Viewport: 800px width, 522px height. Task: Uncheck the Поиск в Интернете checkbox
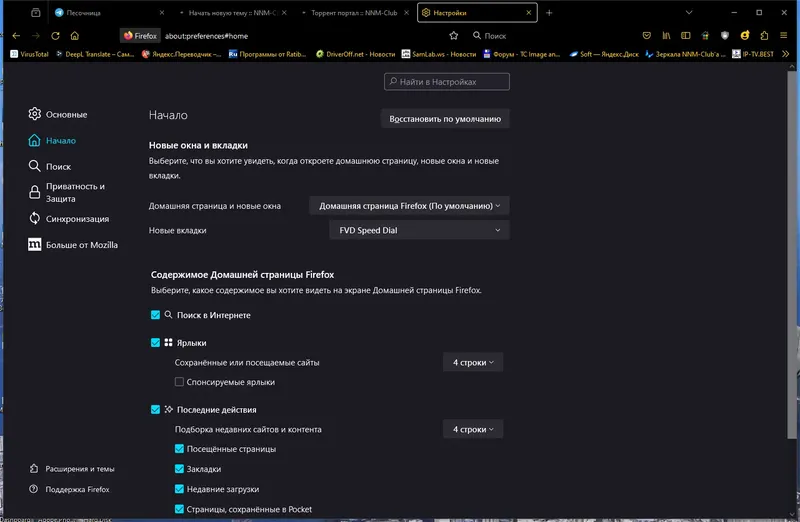(x=155, y=315)
